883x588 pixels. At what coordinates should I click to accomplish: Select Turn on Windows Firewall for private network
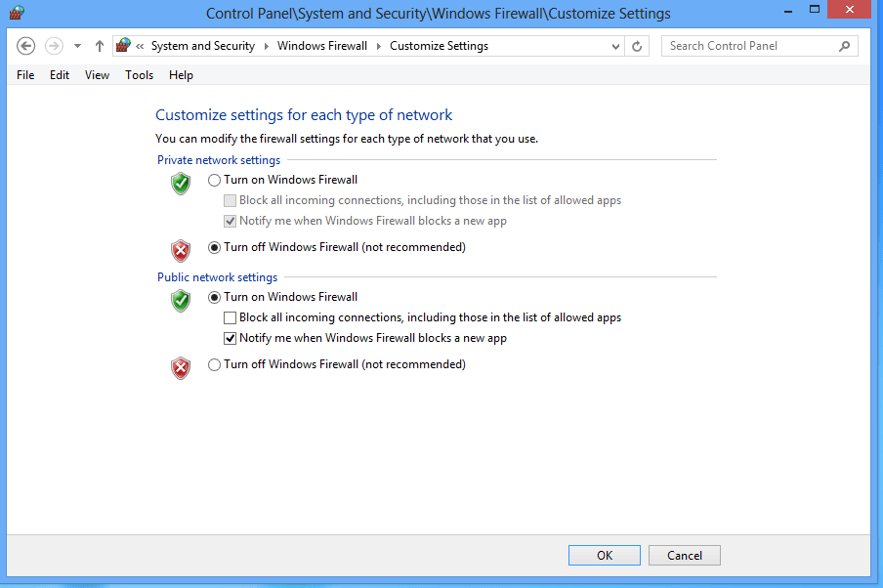pyautogui.click(x=215, y=180)
